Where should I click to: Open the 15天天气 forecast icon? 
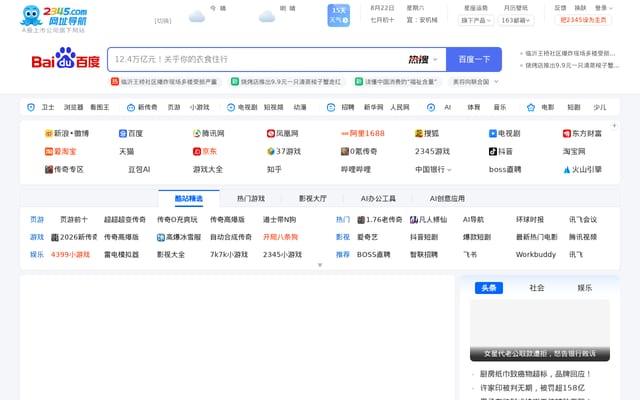coord(338,16)
